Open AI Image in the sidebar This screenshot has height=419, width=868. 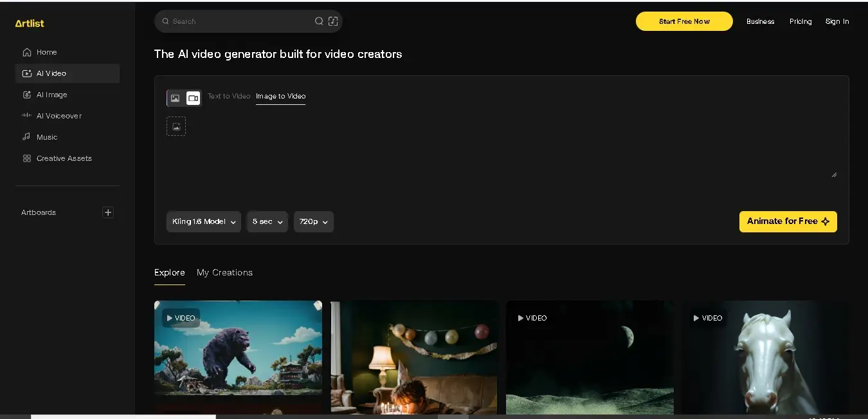pyautogui.click(x=51, y=95)
